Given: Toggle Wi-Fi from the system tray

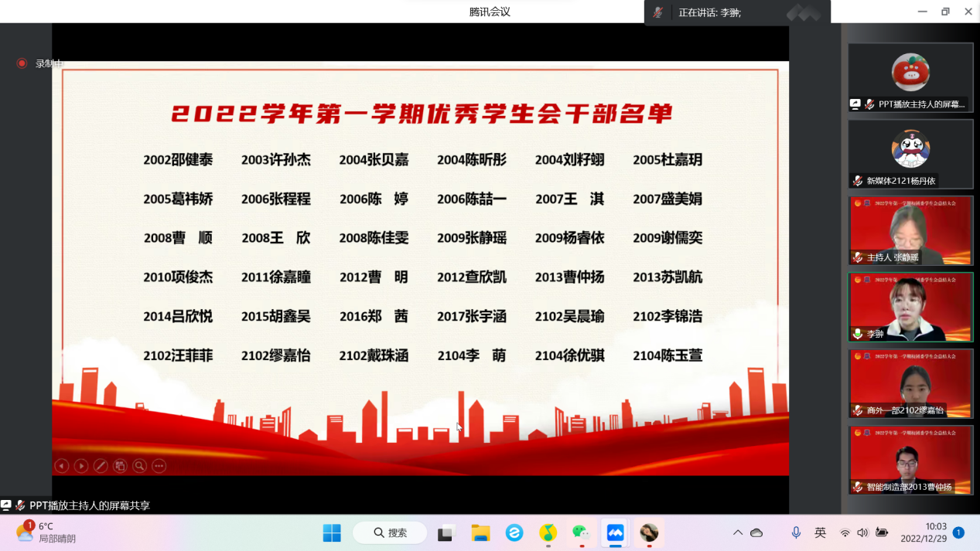Looking at the screenshot, I should (845, 533).
